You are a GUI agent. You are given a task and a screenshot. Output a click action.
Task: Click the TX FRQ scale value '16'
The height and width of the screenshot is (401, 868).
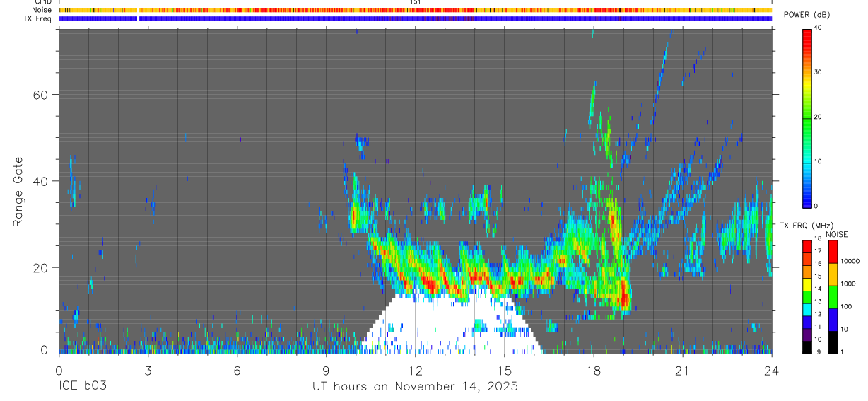pos(819,263)
